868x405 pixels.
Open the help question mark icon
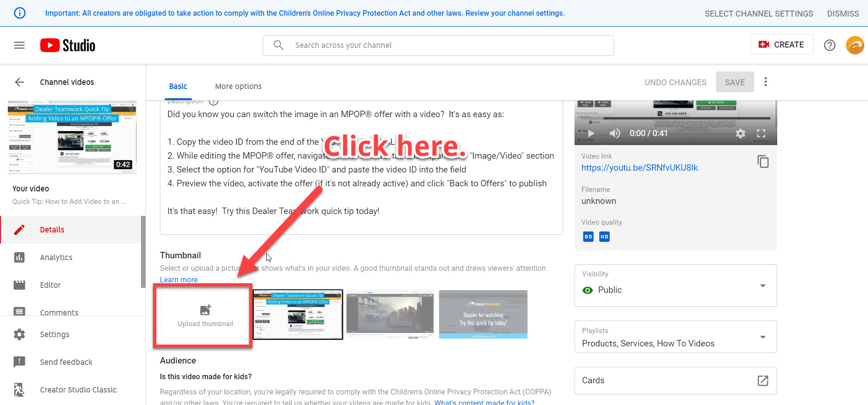[x=830, y=45]
